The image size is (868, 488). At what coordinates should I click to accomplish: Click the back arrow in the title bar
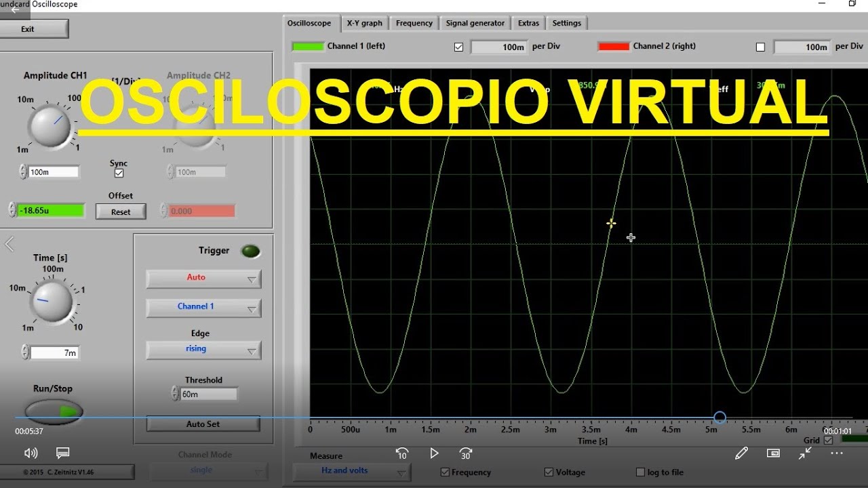pos(15,9)
